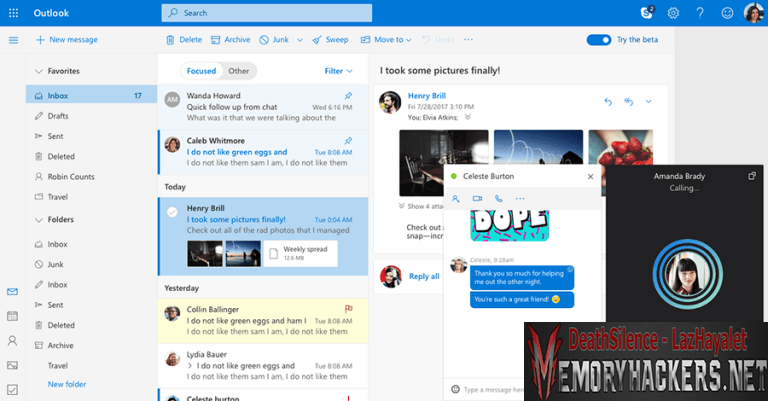Open Caleb Whitmore's green eggs message
This screenshot has height=401, width=768.
point(263,152)
